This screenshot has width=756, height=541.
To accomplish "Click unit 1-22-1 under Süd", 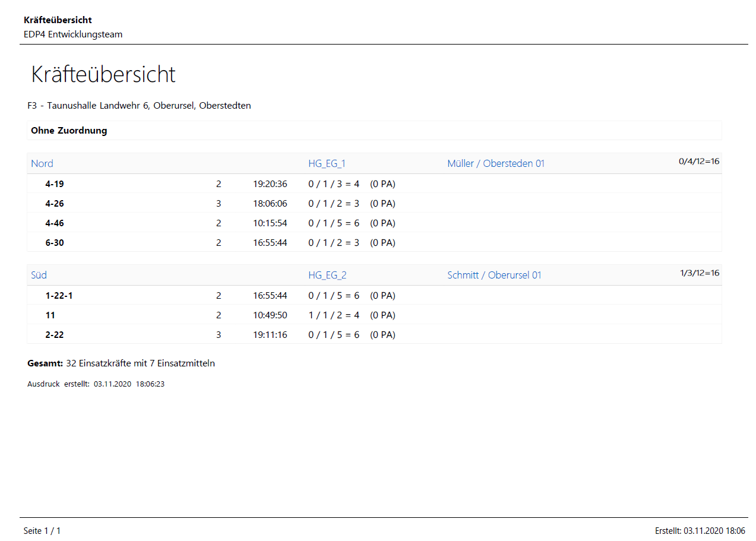I will pos(59,296).
